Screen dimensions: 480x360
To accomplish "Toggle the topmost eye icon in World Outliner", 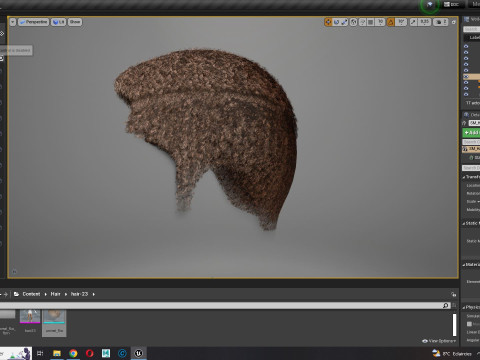I will pos(466,46).
